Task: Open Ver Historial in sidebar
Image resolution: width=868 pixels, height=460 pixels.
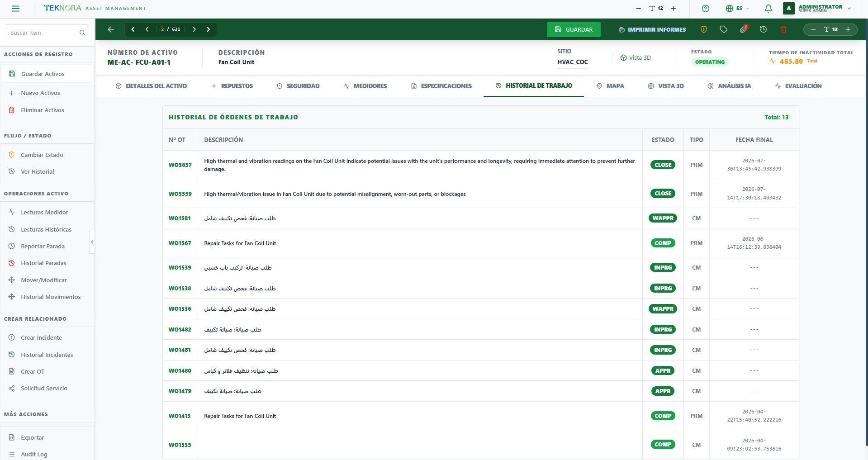Action: click(x=47, y=171)
